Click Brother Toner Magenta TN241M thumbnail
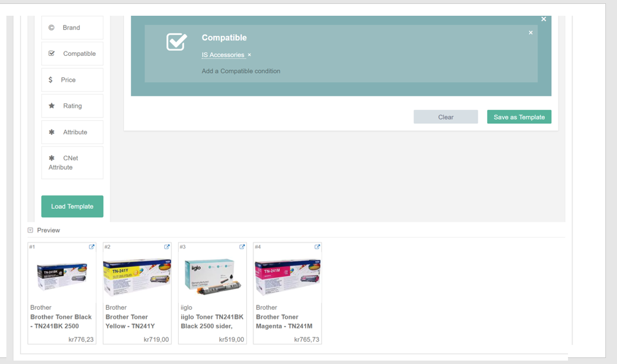The height and width of the screenshot is (364, 617). pyautogui.click(x=287, y=277)
